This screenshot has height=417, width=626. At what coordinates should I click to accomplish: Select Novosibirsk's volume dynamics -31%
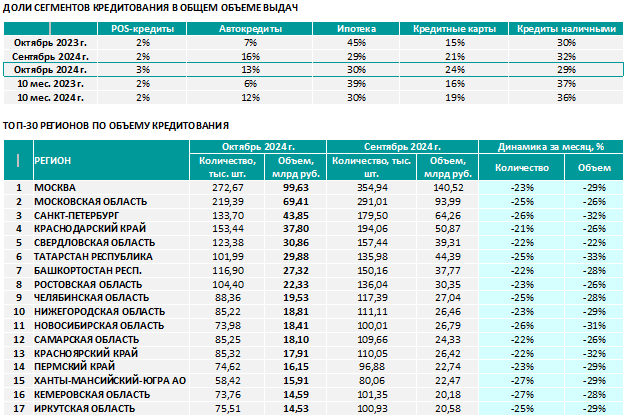[x=594, y=326]
